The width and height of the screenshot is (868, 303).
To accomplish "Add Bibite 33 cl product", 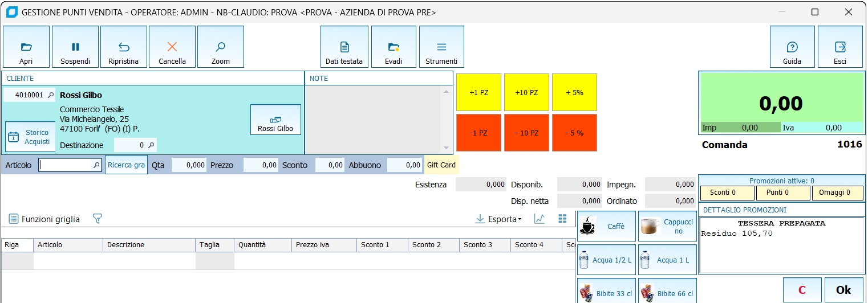I will tap(606, 291).
